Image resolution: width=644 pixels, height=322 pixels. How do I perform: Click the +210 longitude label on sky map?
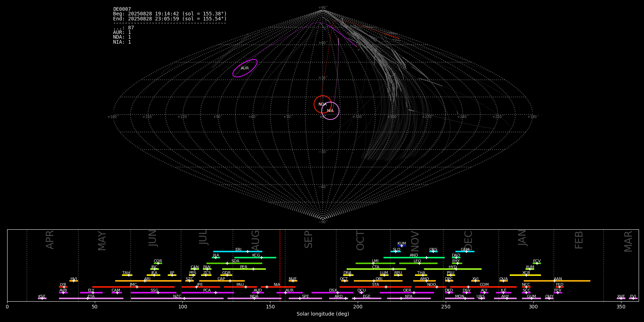point(497,117)
